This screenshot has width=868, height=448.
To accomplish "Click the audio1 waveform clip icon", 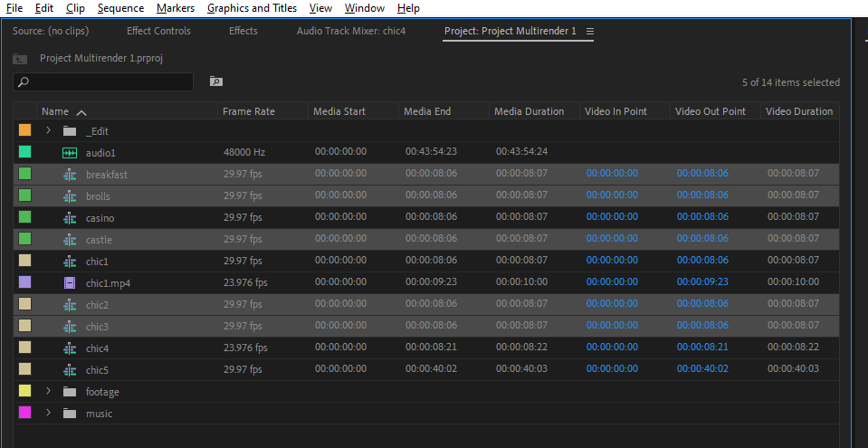I will click(x=70, y=153).
